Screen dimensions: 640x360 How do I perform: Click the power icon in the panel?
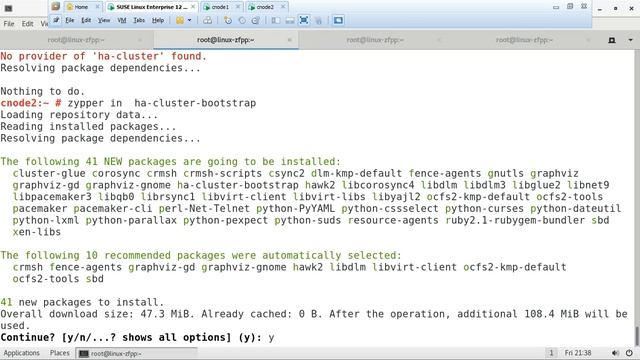point(629,353)
